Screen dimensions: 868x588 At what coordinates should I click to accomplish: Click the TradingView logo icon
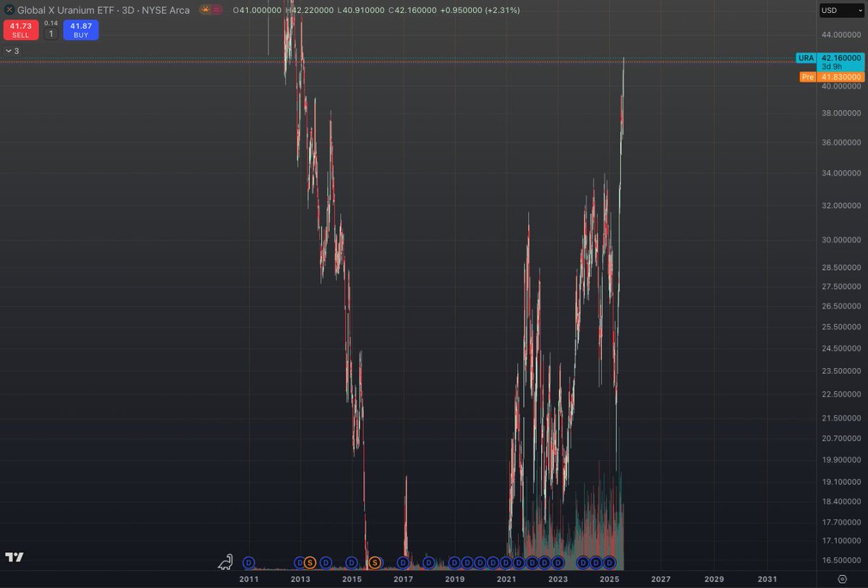(x=14, y=557)
